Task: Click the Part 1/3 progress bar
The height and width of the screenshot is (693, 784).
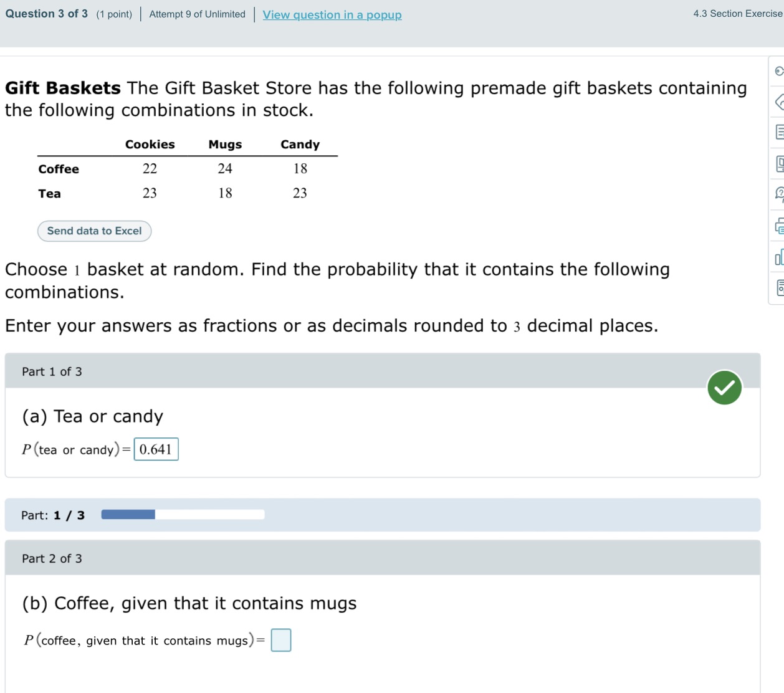Action: tap(182, 514)
